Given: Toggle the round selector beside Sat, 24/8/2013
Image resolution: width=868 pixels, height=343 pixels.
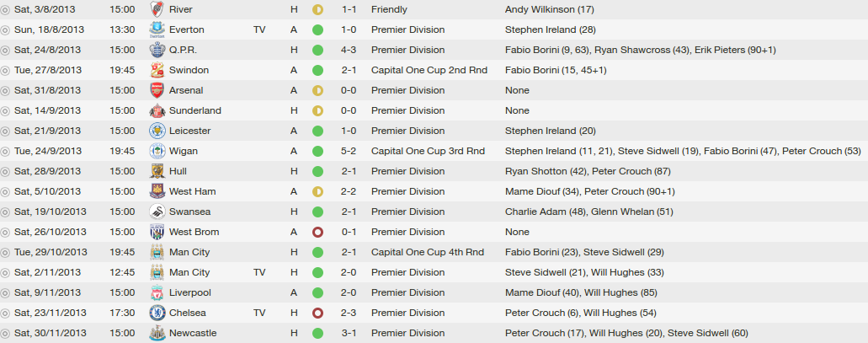Looking at the screenshot, I should (5, 51).
